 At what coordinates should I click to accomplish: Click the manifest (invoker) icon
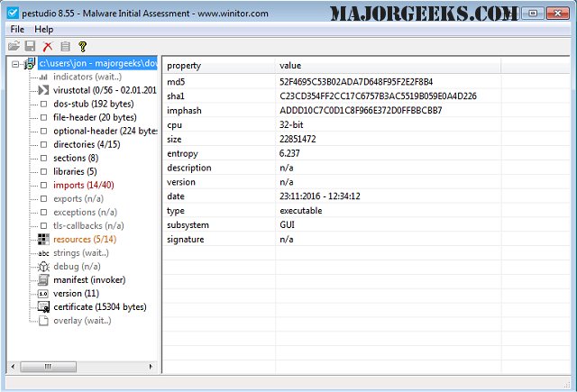43,280
